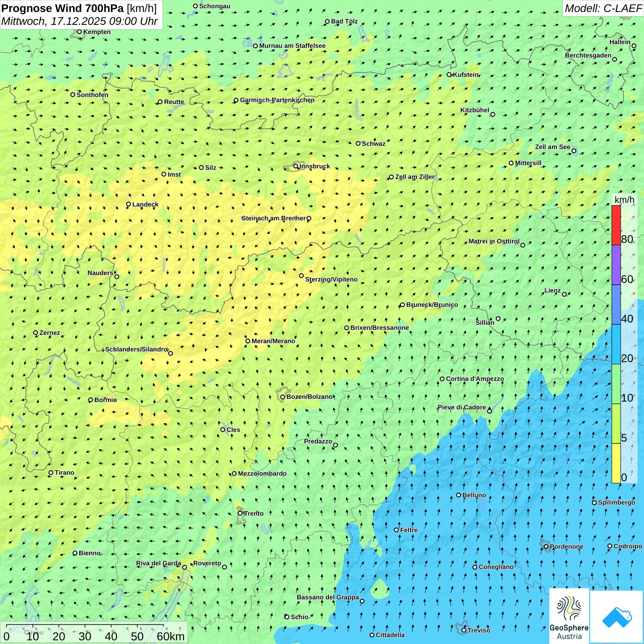The width and height of the screenshot is (644, 644).
Task: Click the 'Brixen/Bressanone' label
Action: [379, 328]
